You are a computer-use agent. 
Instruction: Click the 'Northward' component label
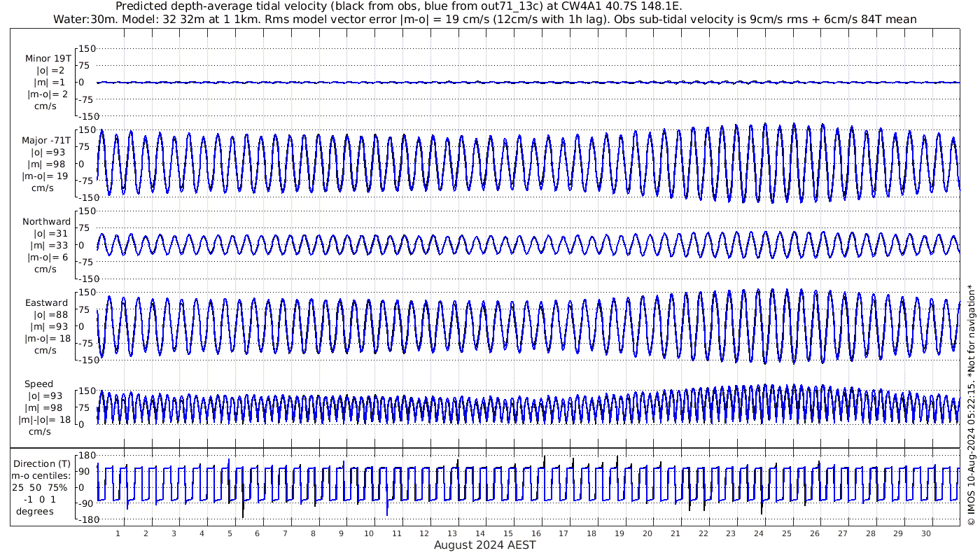(x=46, y=222)
